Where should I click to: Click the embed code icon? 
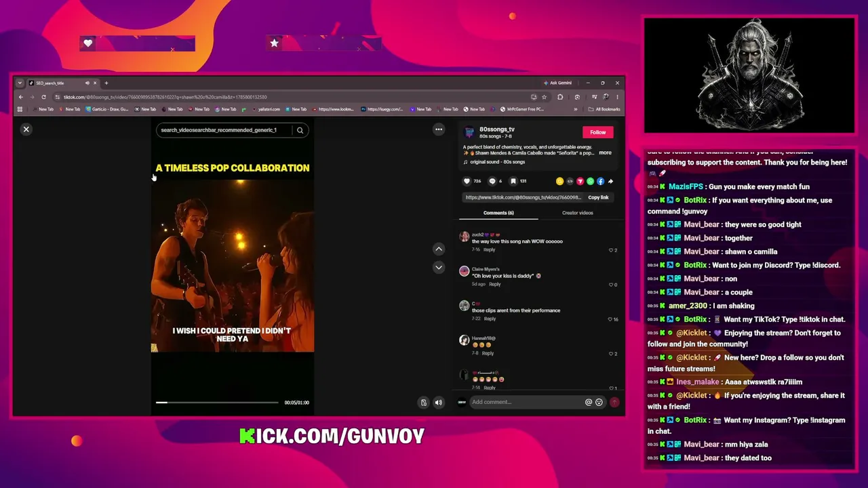(570, 181)
